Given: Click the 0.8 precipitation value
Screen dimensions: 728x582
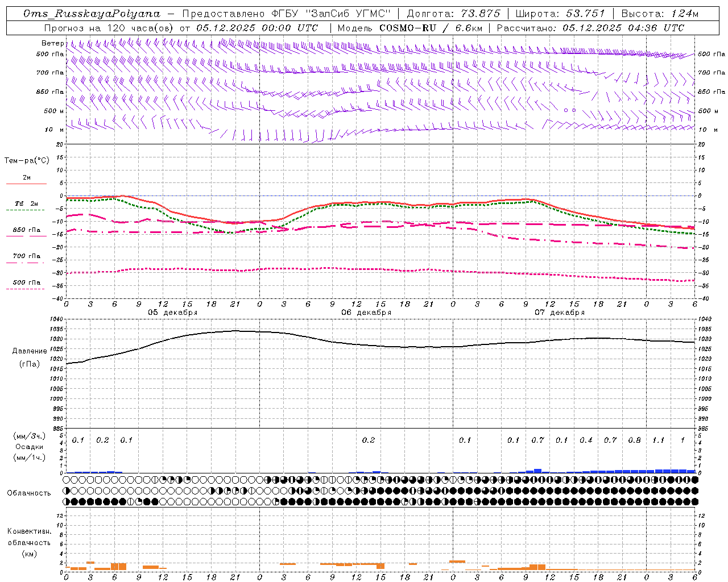Looking at the screenshot, I should click(634, 440).
